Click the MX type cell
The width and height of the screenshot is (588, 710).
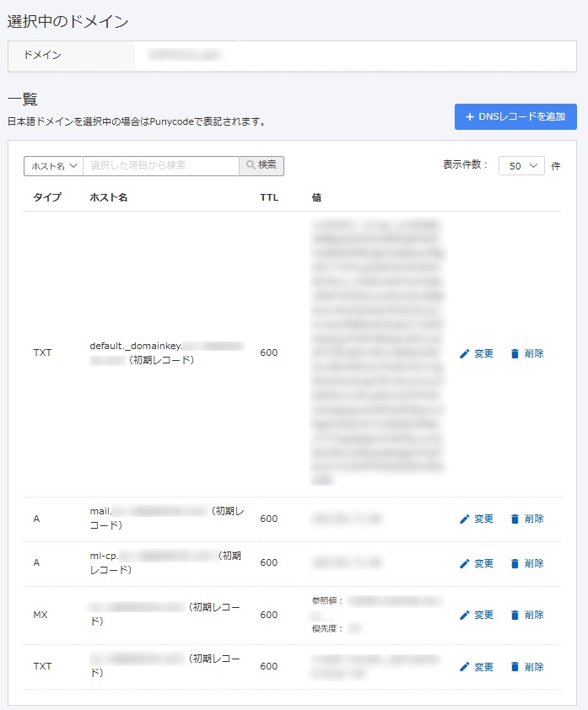point(40,615)
